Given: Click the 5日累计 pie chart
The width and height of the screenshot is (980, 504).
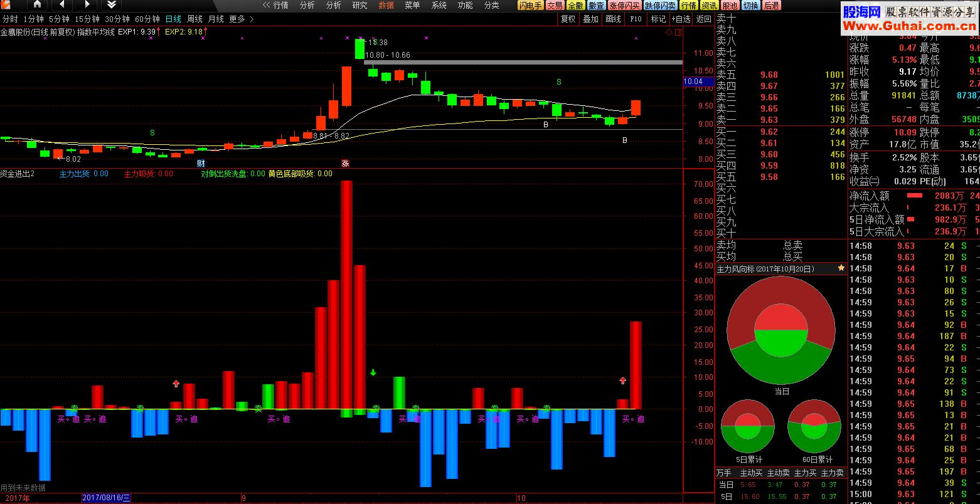Looking at the screenshot, I should [748, 426].
